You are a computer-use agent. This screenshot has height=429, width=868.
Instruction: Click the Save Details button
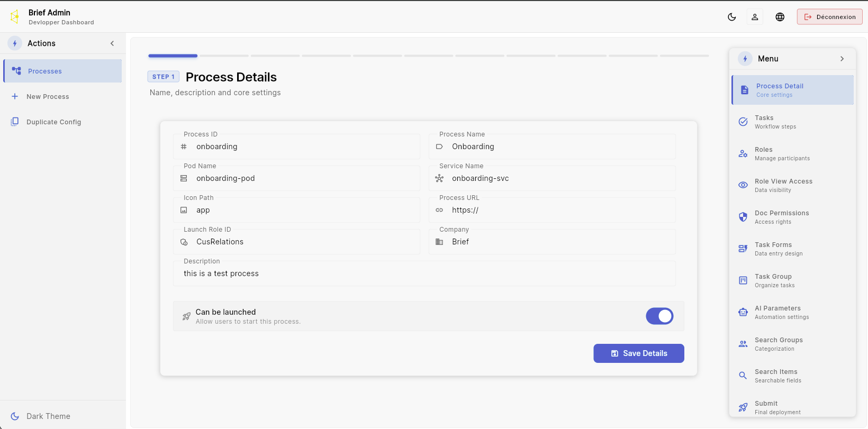point(639,353)
